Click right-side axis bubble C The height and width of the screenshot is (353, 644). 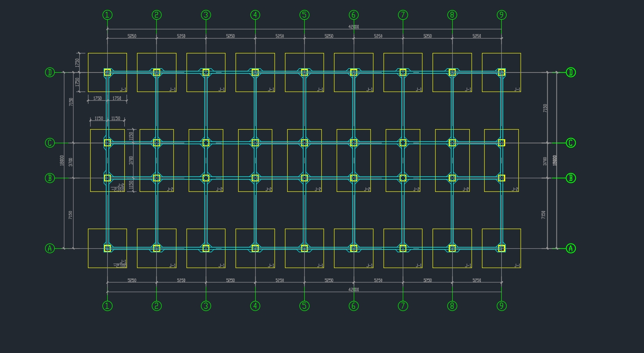pyautogui.click(x=570, y=143)
